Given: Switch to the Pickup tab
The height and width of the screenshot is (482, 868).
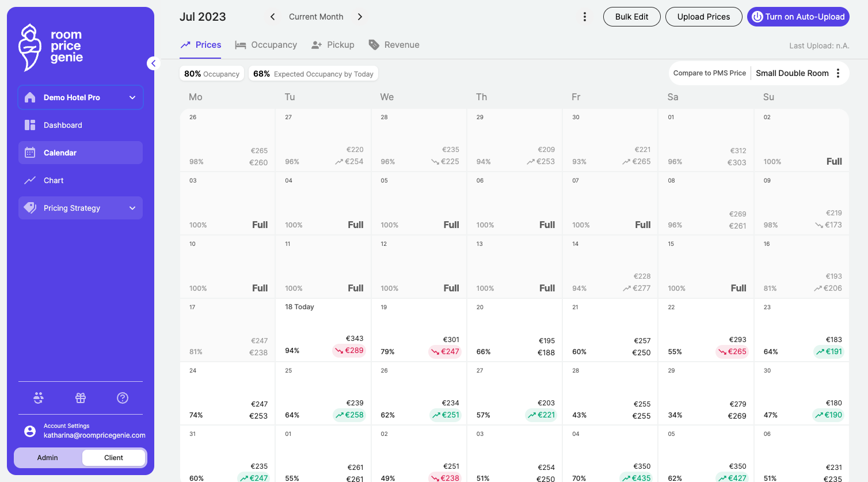Looking at the screenshot, I should pyautogui.click(x=333, y=45).
